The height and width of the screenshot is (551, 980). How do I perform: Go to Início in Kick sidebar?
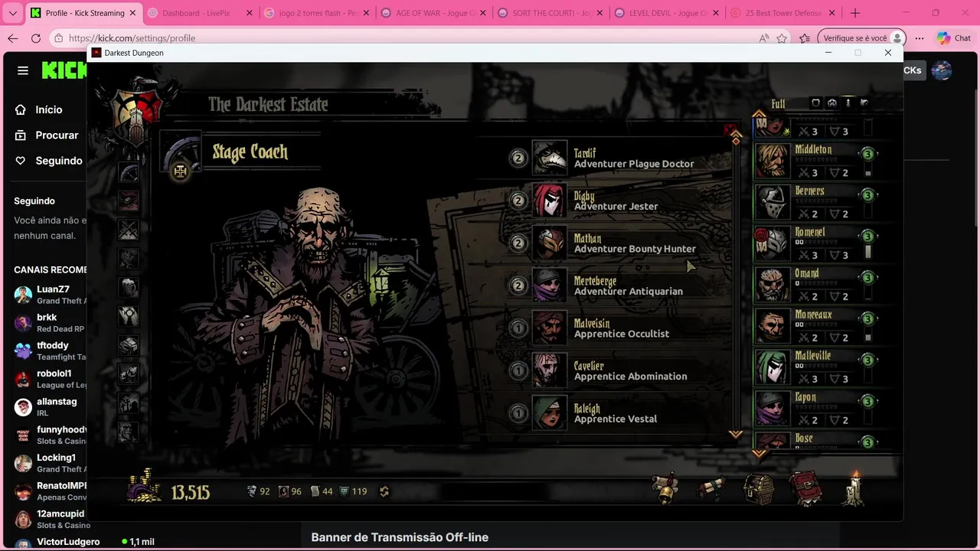41,109
